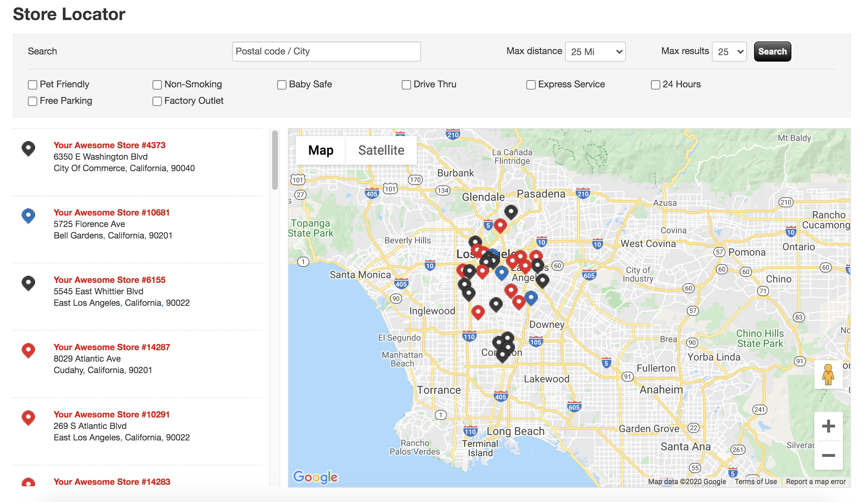Check the 24 Hours option
Viewport: 868px width, 502px height.
point(656,85)
